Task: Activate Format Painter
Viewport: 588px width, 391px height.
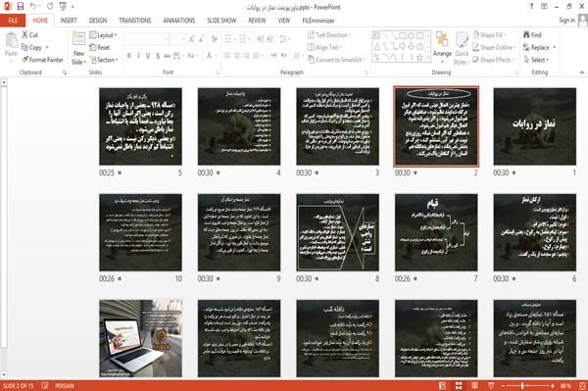Action: point(42,60)
